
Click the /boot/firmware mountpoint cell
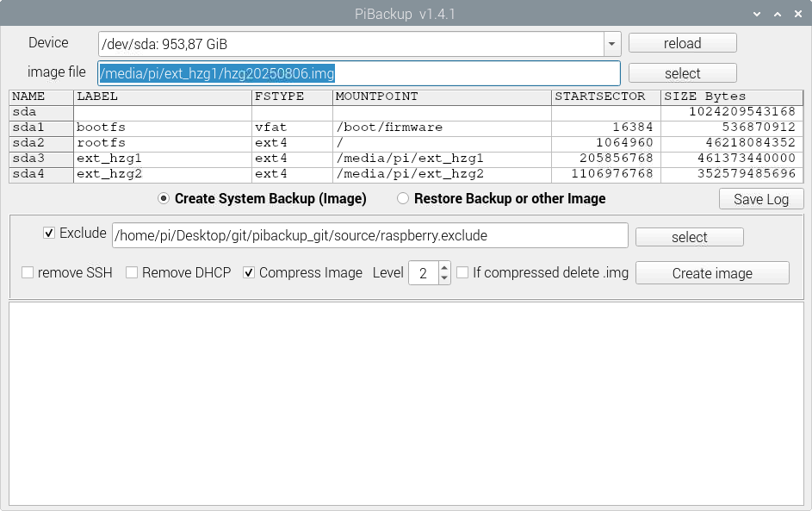[x=443, y=128]
